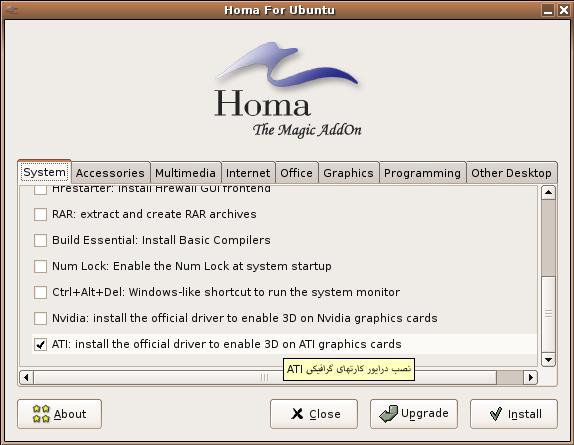Select 'Num Lock: Enable the Num Lock' row text

pos(192,266)
